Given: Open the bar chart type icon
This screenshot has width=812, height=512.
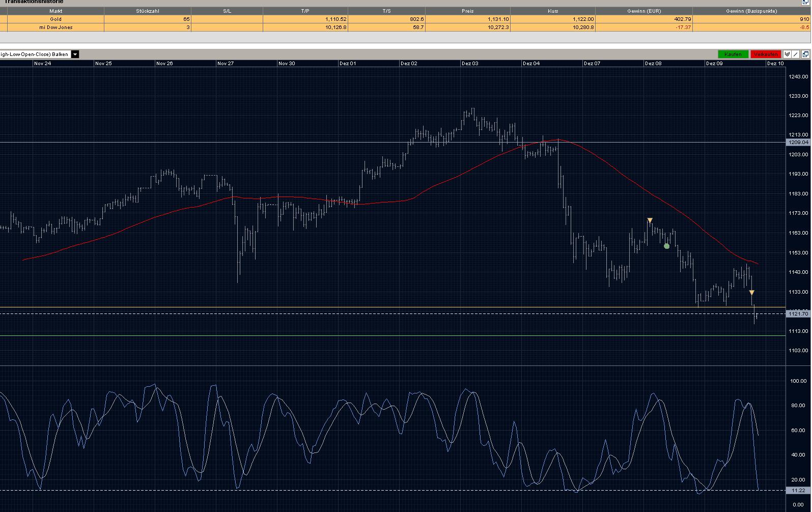Looking at the screenshot, I should 787,54.
